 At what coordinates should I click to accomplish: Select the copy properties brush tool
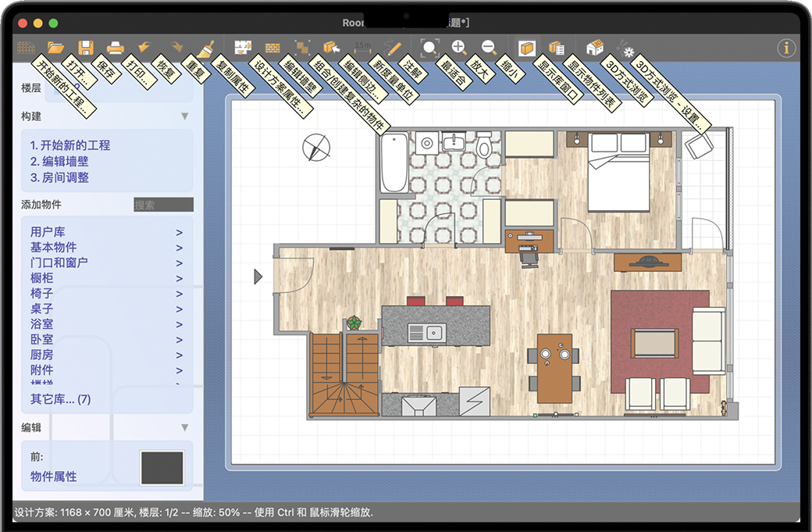tap(205, 48)
